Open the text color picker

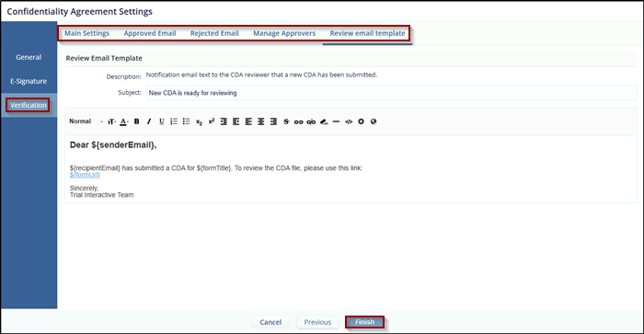(123, 121)
